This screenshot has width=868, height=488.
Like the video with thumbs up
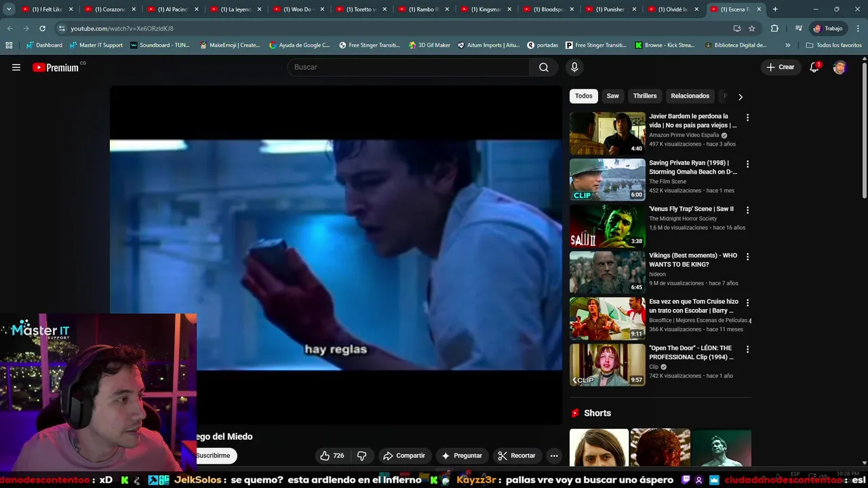[332, 455]
